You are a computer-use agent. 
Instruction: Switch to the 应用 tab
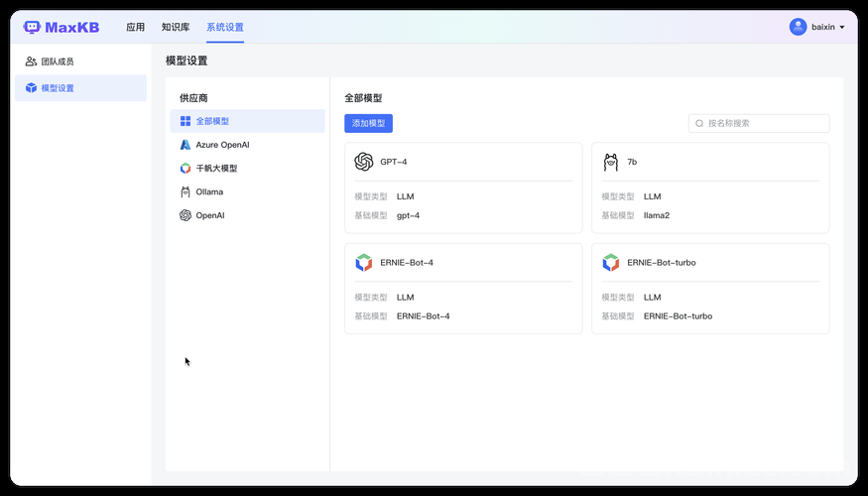point(135,27)
